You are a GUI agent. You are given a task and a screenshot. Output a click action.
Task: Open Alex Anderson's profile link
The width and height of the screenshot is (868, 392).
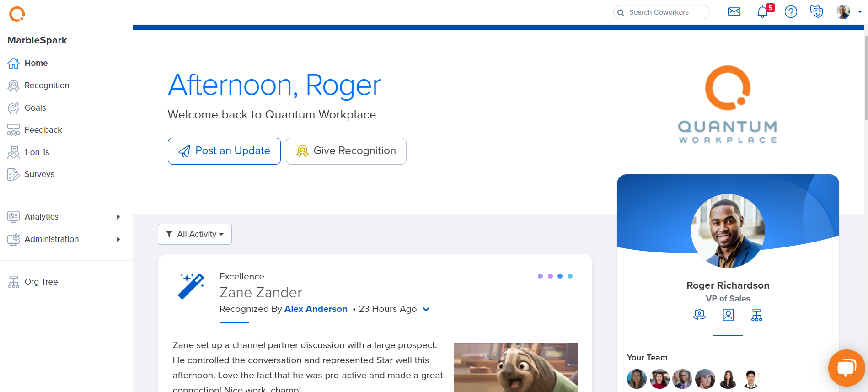coord(316,309)
